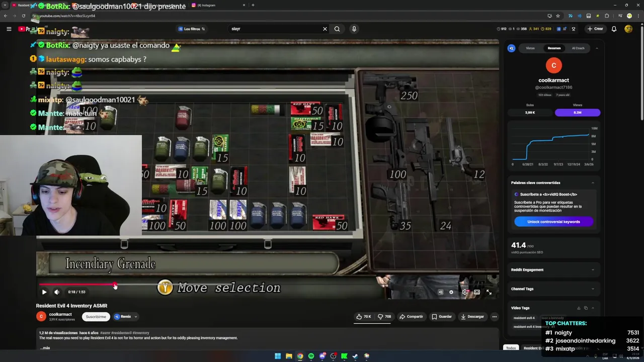
Task: Open Steam from the taskbar
Action: pyautogui.click(x=355, y=356)
